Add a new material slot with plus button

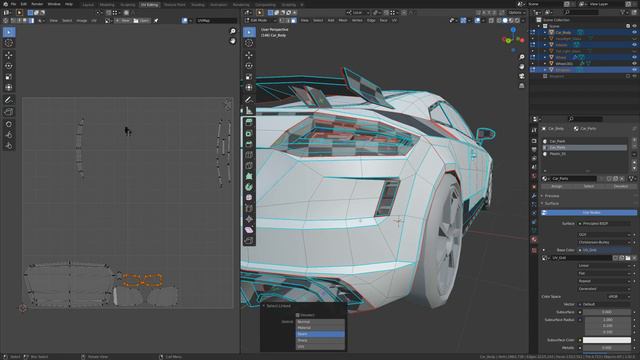pos(634,140)
